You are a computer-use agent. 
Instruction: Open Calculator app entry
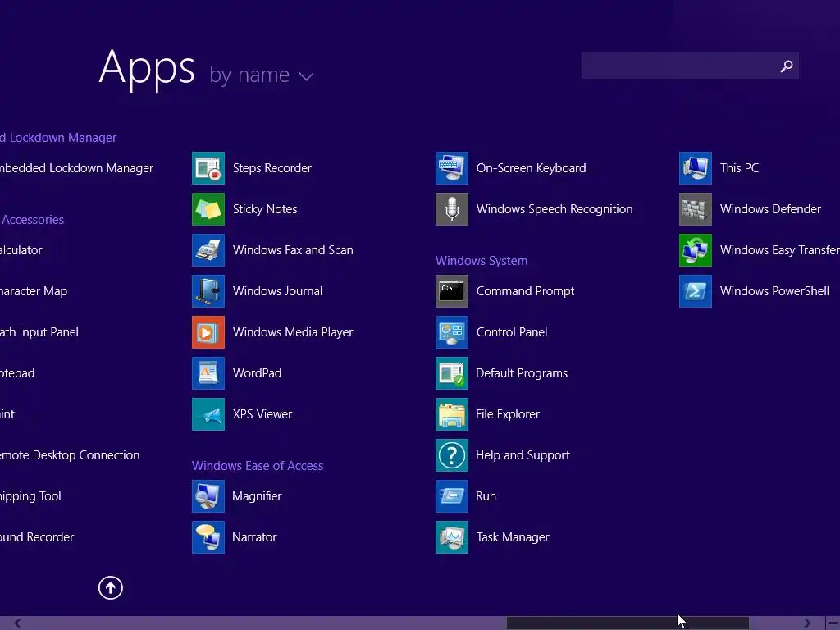click(21, 250)
